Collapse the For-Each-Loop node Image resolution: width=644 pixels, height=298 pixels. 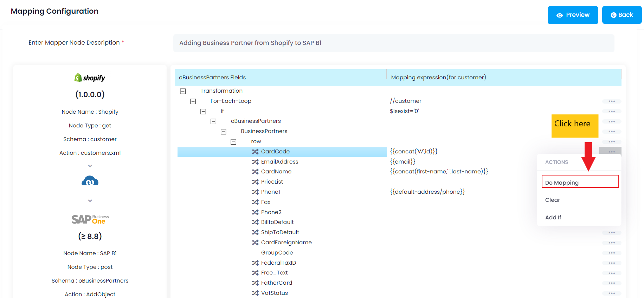click(193, 101)
